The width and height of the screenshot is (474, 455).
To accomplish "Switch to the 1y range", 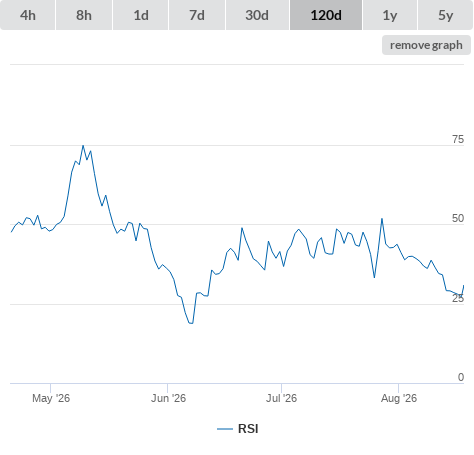I will [x=390, y=15].
